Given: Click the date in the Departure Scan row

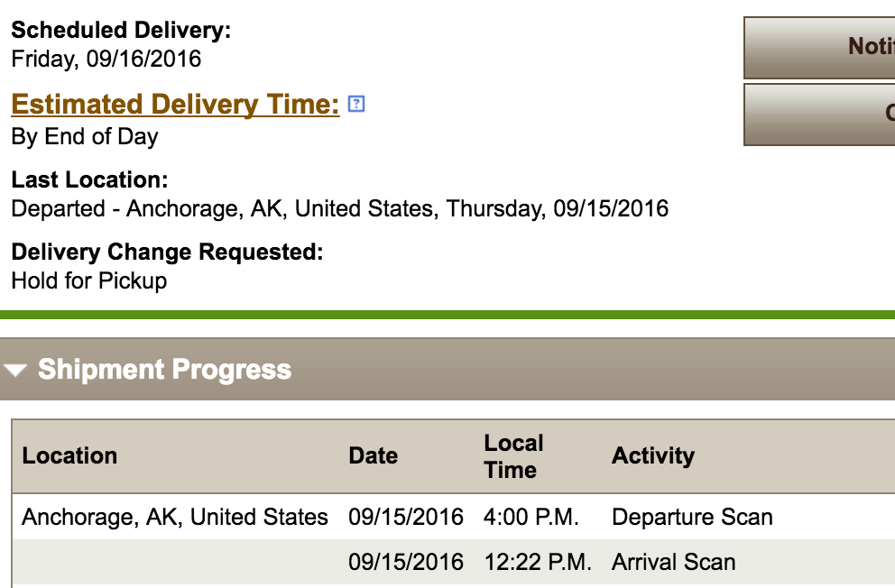Looking at the screenshot, I should (406, 518).
